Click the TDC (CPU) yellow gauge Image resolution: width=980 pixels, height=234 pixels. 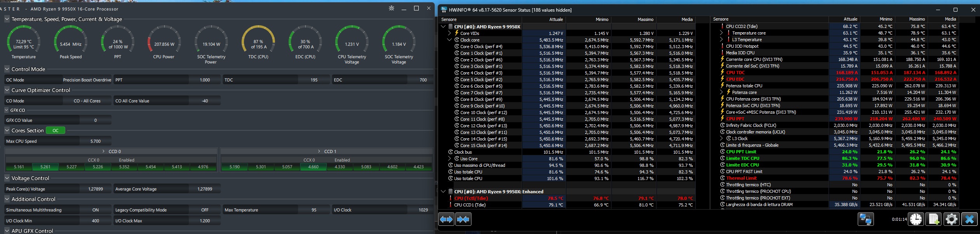point(258,42)
